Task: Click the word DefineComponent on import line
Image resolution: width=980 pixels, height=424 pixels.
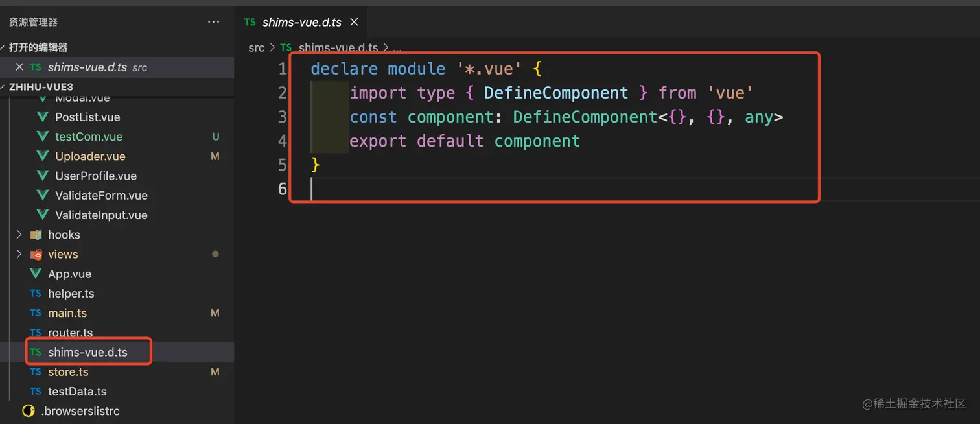Action: coord(556,93)
